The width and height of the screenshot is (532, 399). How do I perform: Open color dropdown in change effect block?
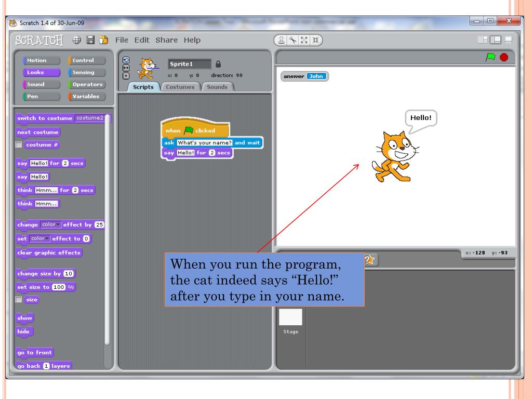50,224
